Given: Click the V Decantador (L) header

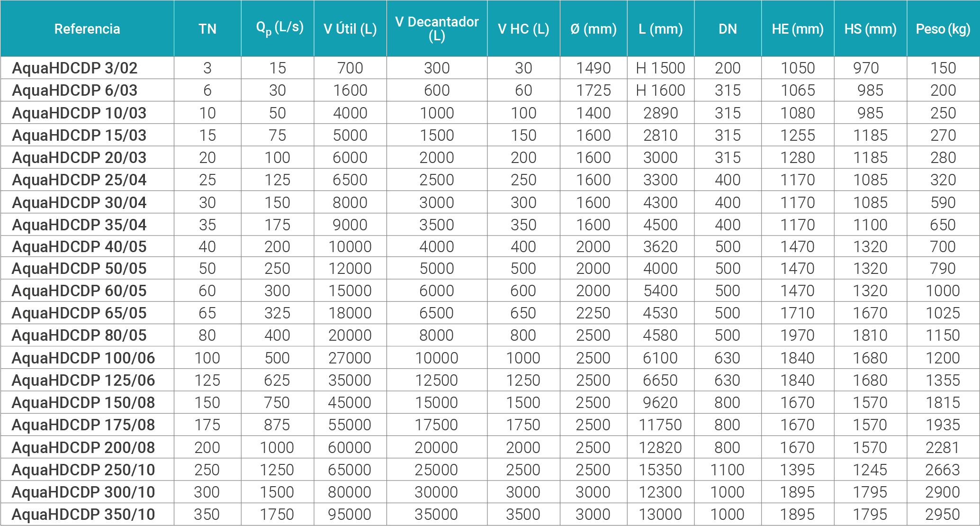Looking at the screenshot, I should coord(437,28).
